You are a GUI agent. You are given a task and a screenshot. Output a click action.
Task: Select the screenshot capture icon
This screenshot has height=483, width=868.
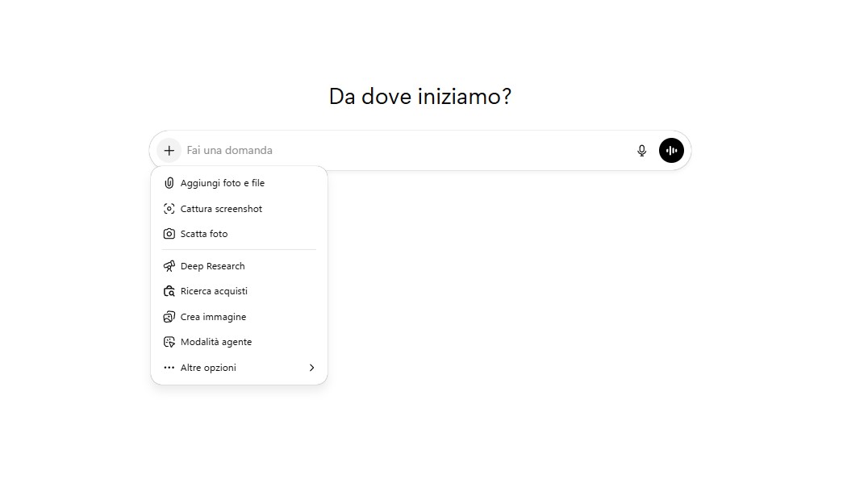pyautogui.click(x=169, y=208)
